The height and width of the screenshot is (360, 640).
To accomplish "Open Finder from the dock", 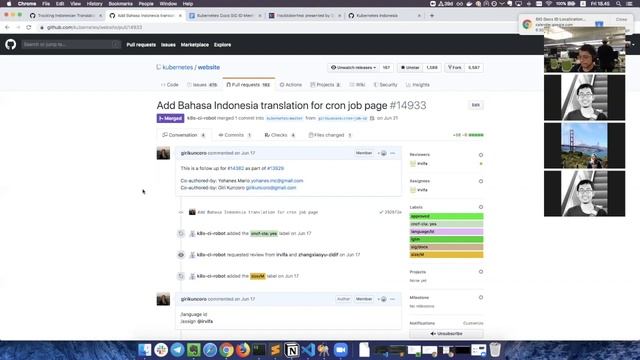I will click(x=144, y=350).
